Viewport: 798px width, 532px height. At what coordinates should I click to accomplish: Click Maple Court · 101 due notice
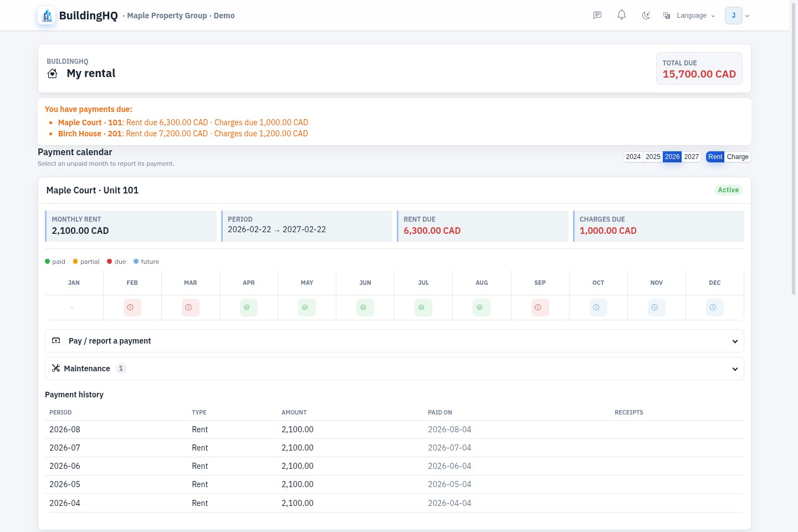[x=183, y=122]
